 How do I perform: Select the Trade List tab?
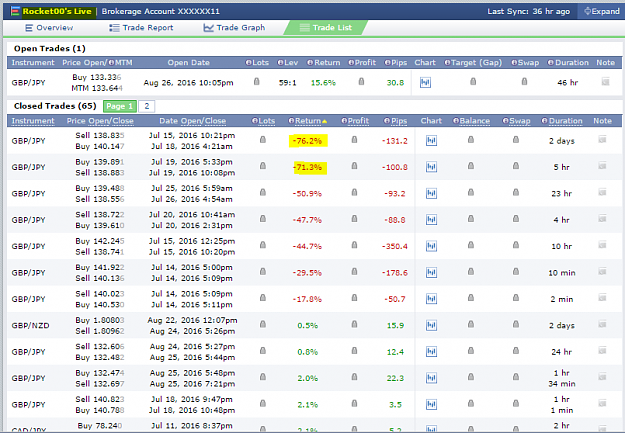[325, 28]
